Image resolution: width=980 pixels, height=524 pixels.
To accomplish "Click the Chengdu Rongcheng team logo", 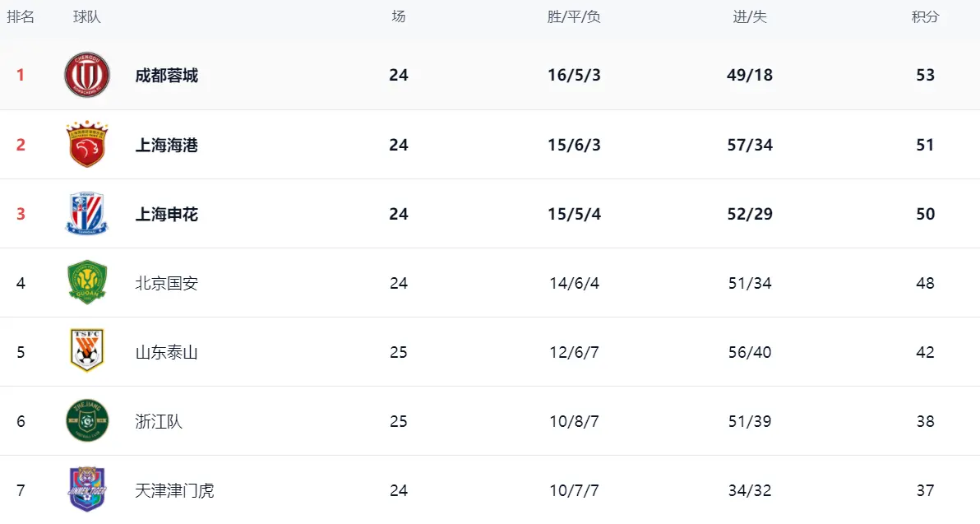I will [x=87, y=75].
